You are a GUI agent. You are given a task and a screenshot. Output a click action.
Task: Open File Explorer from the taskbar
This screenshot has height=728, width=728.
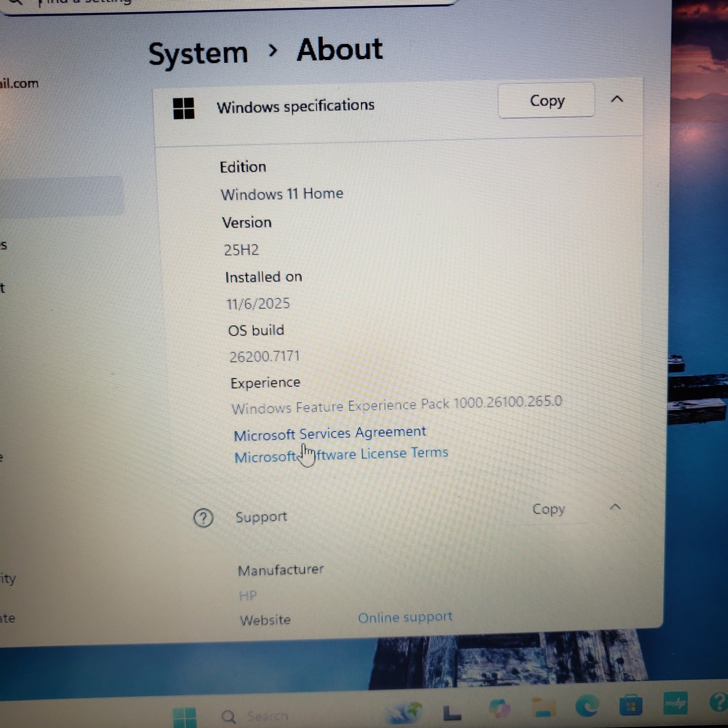(543, 708)
